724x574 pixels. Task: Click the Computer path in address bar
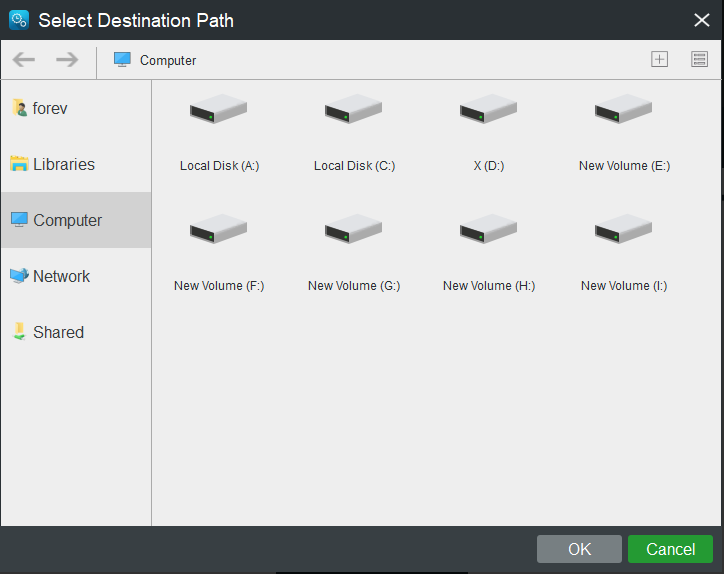click(x=168, y=60)
